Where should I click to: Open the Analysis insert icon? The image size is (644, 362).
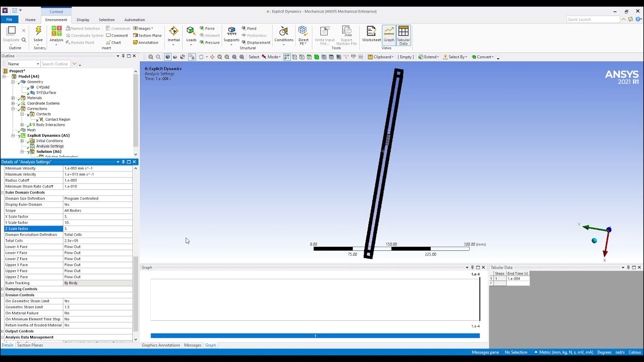(56, 31)
